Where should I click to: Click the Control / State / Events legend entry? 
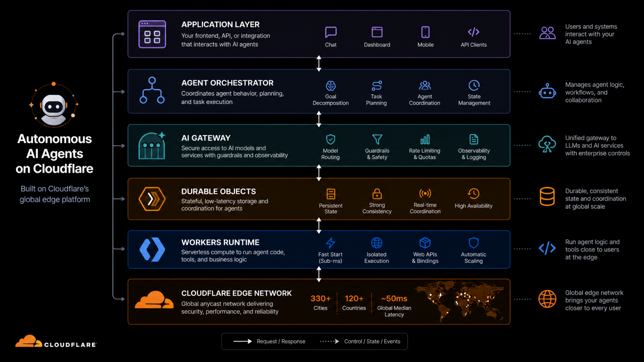click(360, 341)
